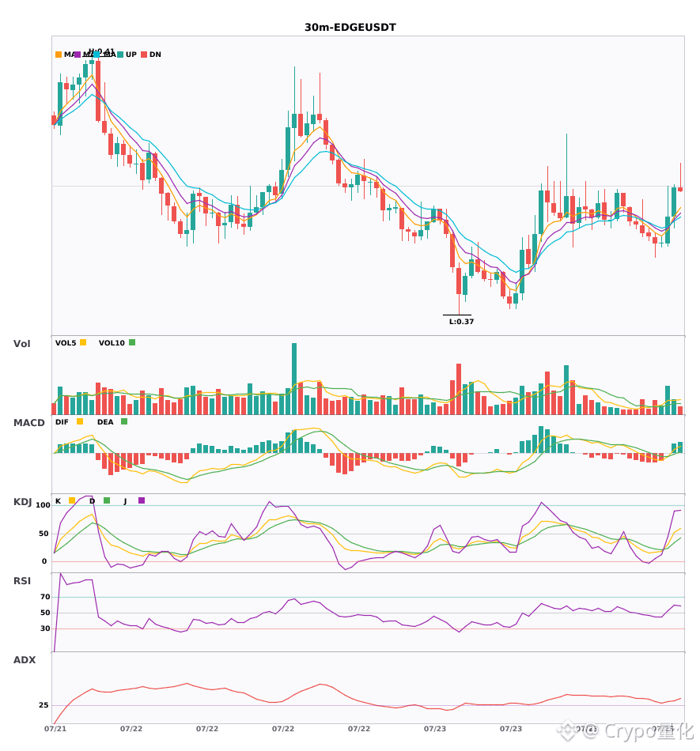700x751 pixels.
Task: Click the 07/21 date axis label
Action: pyautogui.click(x=55, y=729)
